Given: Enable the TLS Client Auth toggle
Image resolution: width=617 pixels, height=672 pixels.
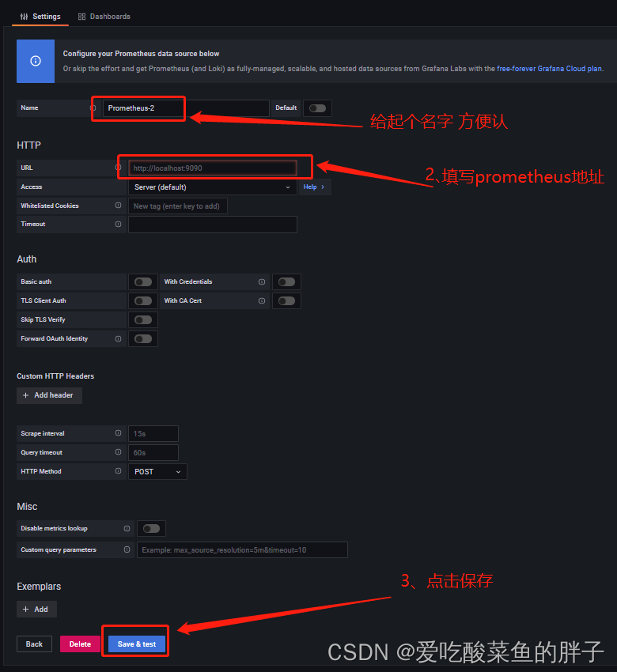Looking at the screenshot, I should (x=143, y=301).
